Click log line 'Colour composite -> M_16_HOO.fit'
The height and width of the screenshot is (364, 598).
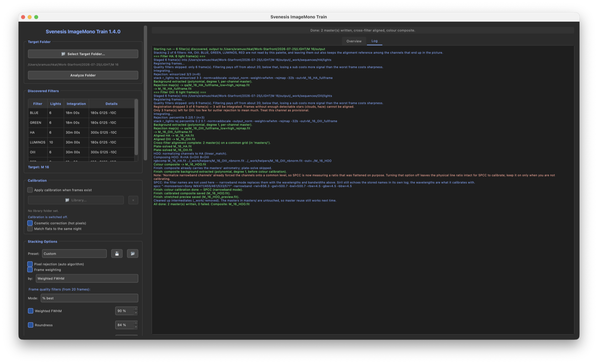coord(180,164)
